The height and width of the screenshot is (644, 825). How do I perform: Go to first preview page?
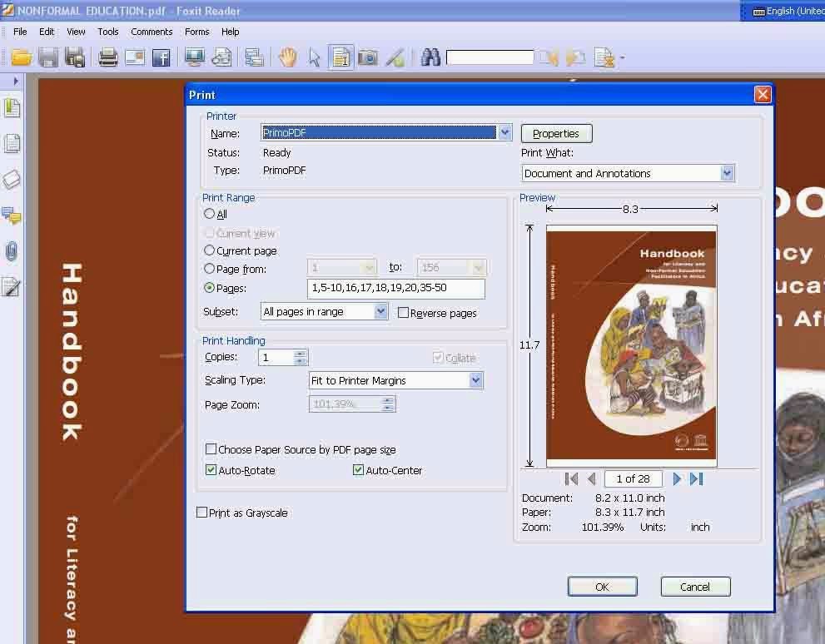coord(571,479)
